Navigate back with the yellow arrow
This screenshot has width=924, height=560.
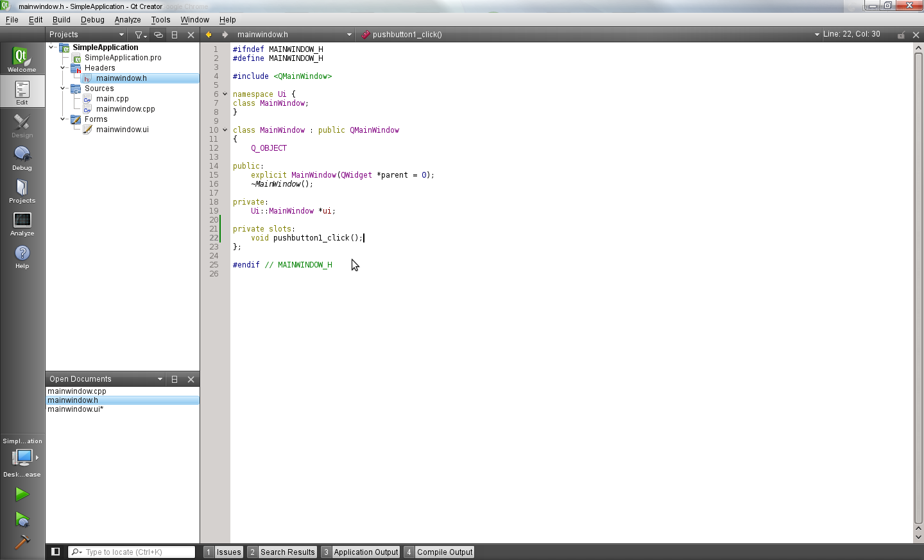pyautogui.click(x=207, y=35)
